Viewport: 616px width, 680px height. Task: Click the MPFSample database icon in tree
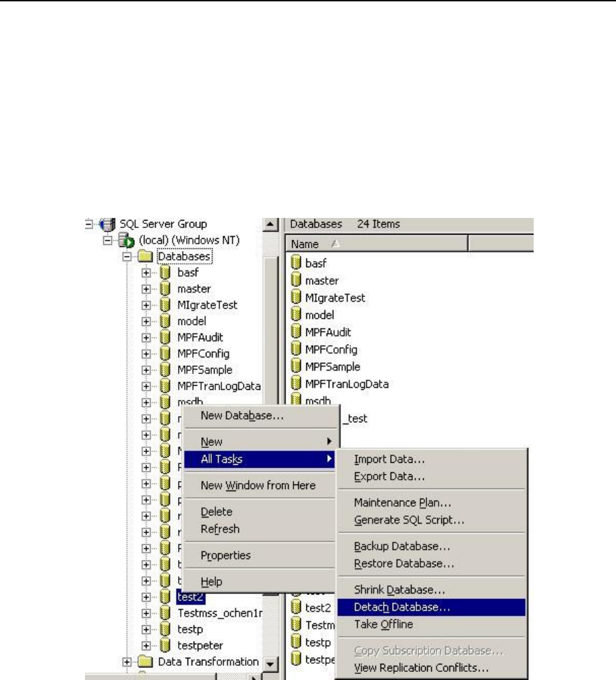tap(165, 370)
